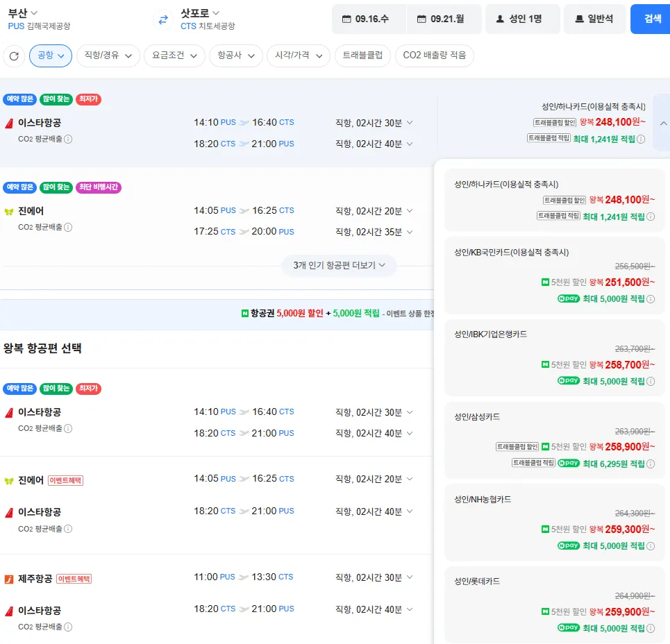This screenshot has height=644, width=670.
Task: Expand 17:25 CTS 진에어 return details
Action: pos(410,232)
